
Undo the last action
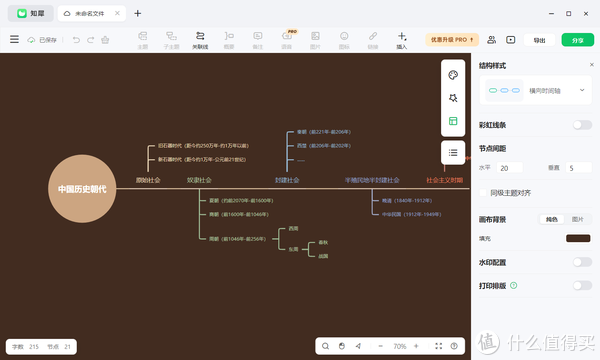click(x=76, y=40)
